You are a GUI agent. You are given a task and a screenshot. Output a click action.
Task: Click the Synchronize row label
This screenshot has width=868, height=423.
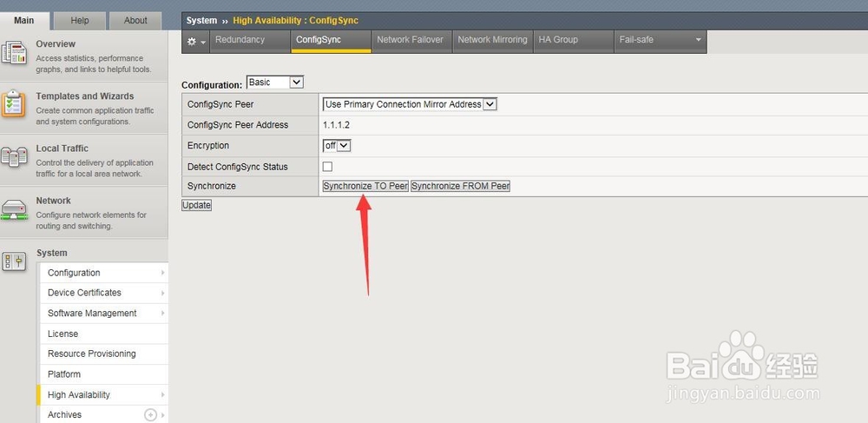(212, 186)
